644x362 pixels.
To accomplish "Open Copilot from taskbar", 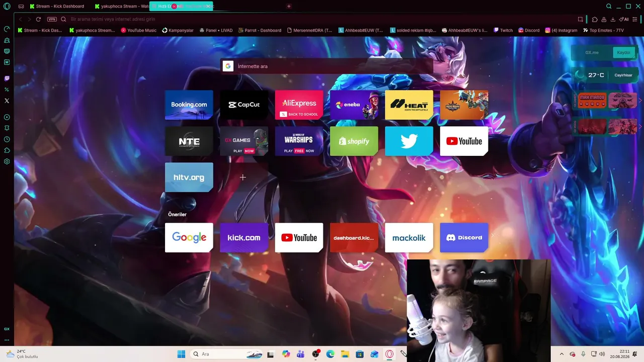I will 286,354.
